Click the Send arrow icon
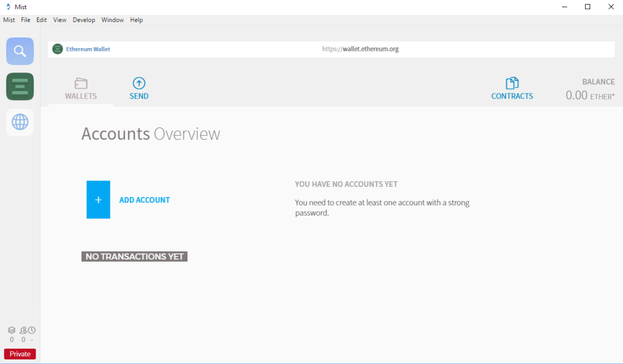Viewport: 623px width, 364px height. click(139, 83)
